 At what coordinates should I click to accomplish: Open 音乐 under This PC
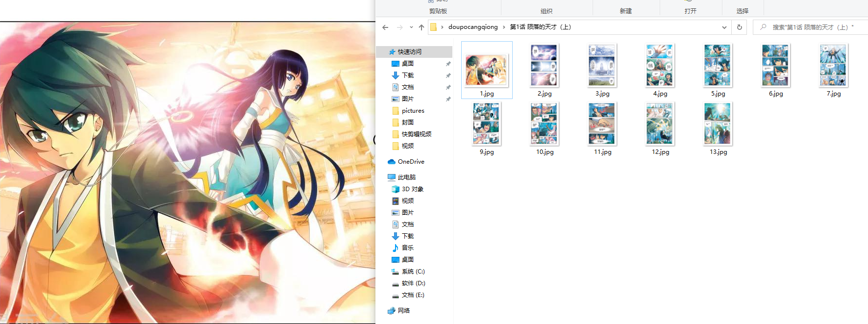(x=408, y=248)
